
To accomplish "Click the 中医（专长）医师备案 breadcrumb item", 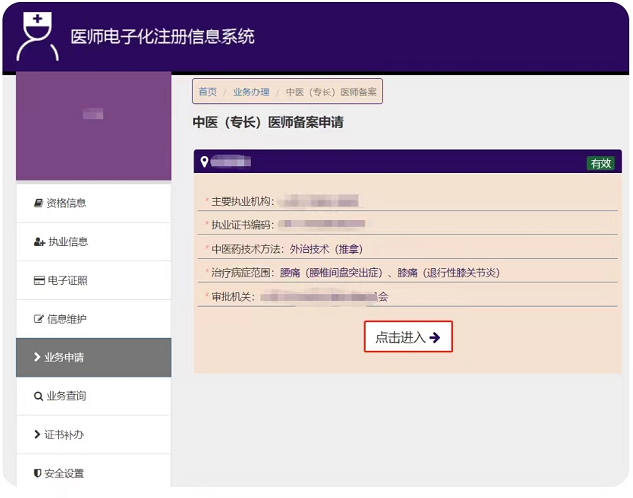I will (331, 92).
